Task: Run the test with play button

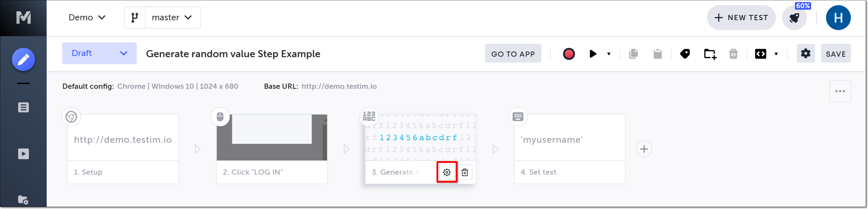Action: pos(593,54)
